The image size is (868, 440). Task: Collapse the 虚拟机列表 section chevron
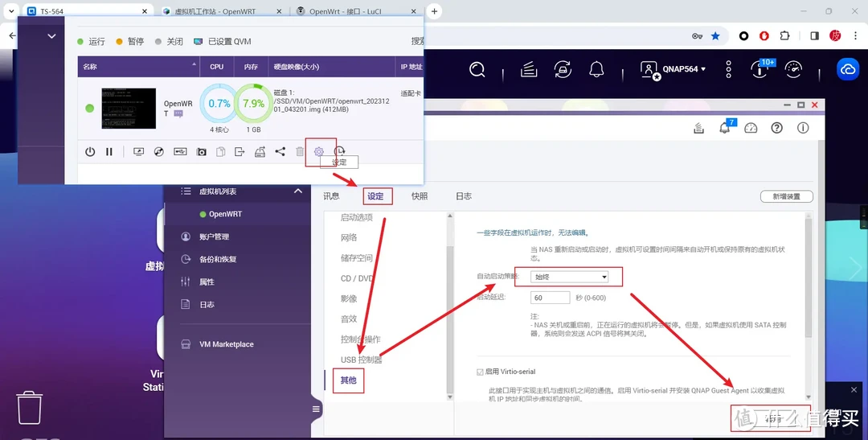[298, 191]
